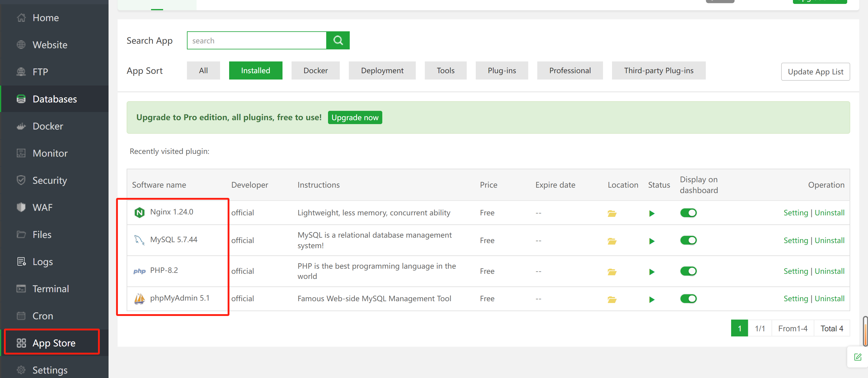This screenshot has height=378, width=868.
Task: Click the Cron calendar icon
Action: (x=21, y=316)
